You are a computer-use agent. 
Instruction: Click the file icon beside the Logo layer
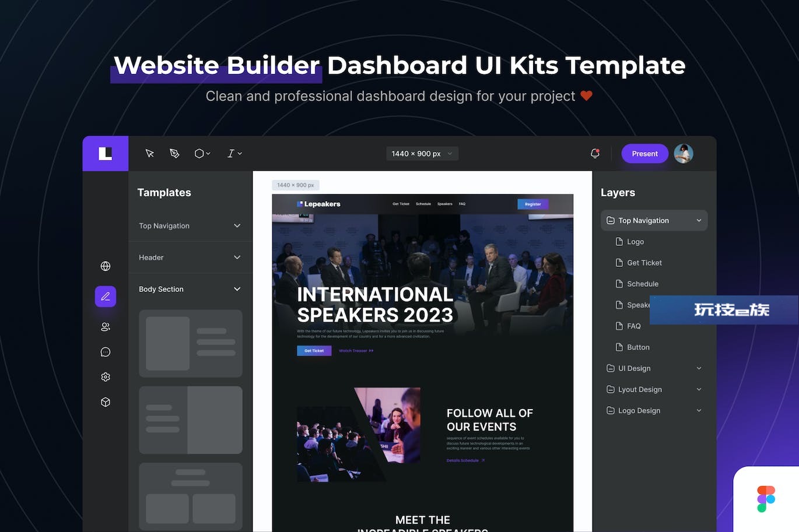point(619,242)
